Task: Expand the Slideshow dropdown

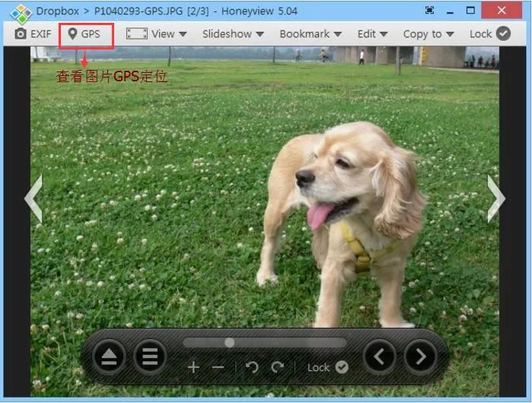Action: tap(233, 34)
